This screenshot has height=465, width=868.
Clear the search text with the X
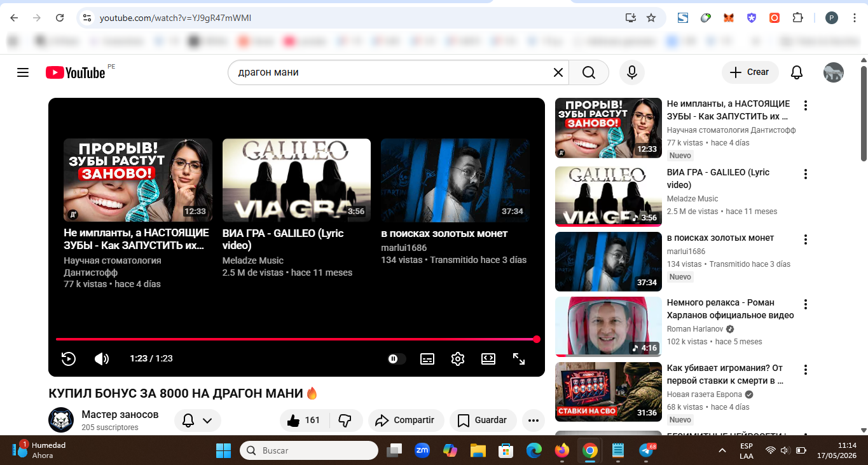pos(558,72)
